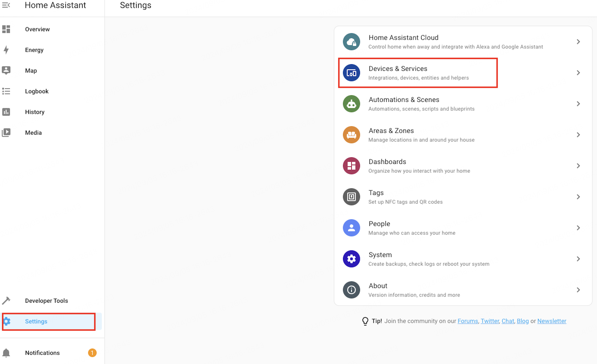Expand Devices & Services via chevron
Viewport: 597px width, 364px height.
tap(578, 73)
